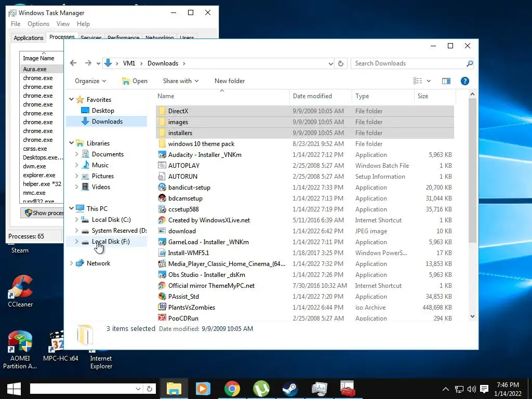Viewport: 532px width, 399px height.
Task: Select Install-WMF5.1 PowerShell file icon
Action: pos(162,253)
